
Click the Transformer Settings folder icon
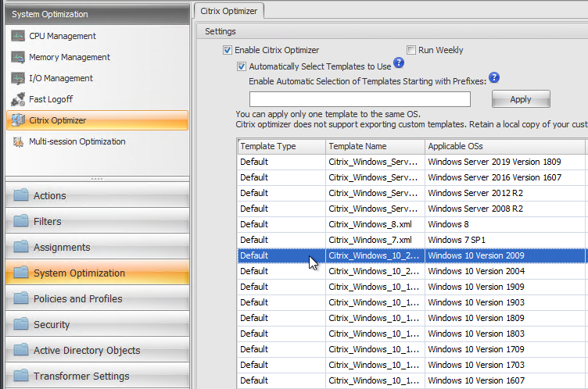(x=21, y=376)
